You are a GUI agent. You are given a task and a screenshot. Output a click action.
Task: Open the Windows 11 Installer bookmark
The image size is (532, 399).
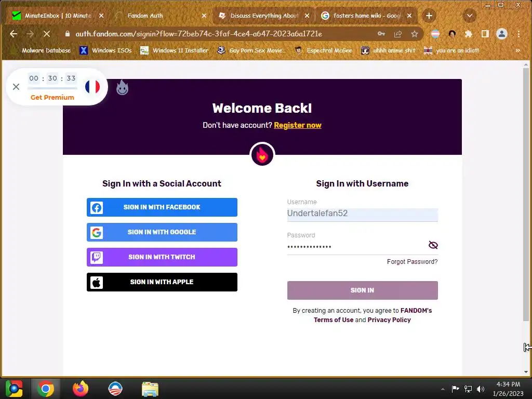pyautogui.click(x=174, y=50)
